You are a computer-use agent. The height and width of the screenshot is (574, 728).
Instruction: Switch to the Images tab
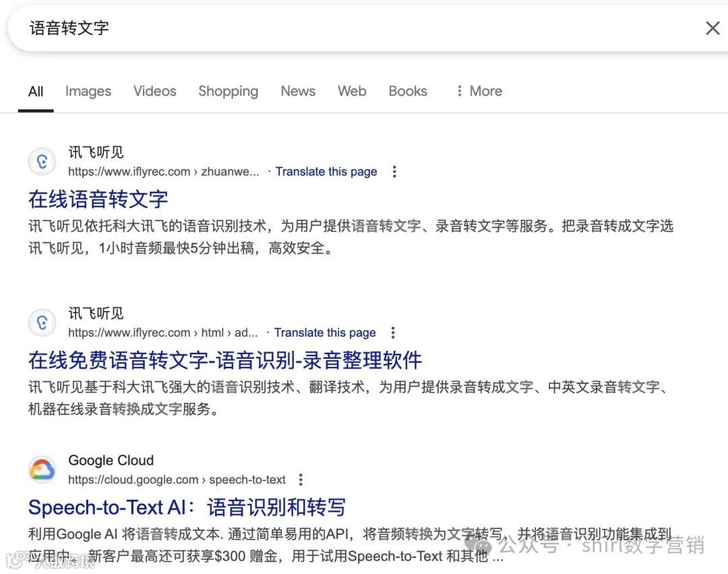(x=88, y=91)
